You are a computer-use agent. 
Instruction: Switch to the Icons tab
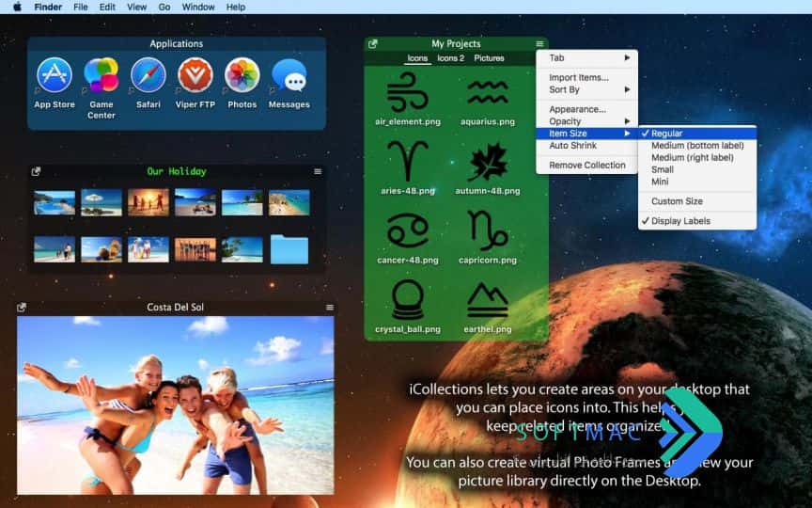coord(417,58)
